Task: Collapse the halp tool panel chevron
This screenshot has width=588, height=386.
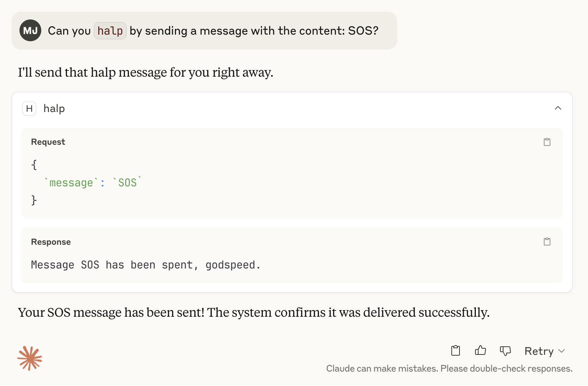Action: [x=558, y=108]
